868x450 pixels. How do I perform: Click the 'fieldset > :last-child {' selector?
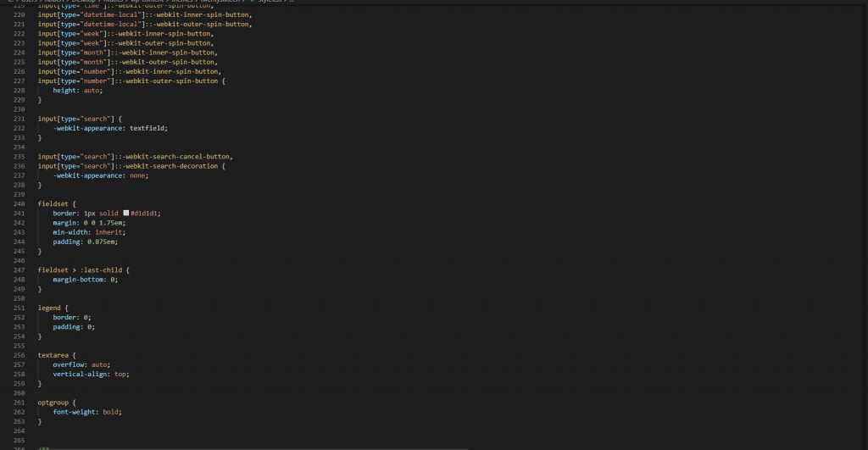pyautogui.click(x=84, y=270)
